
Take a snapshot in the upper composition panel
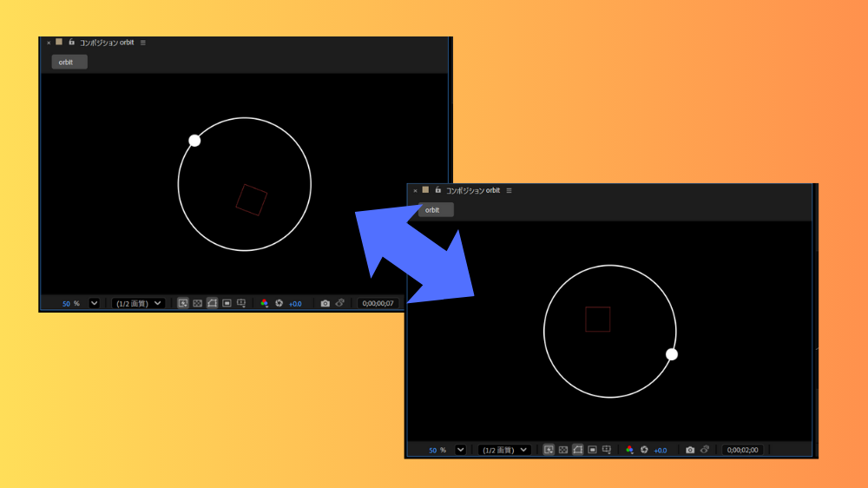(x=325, y=303)
